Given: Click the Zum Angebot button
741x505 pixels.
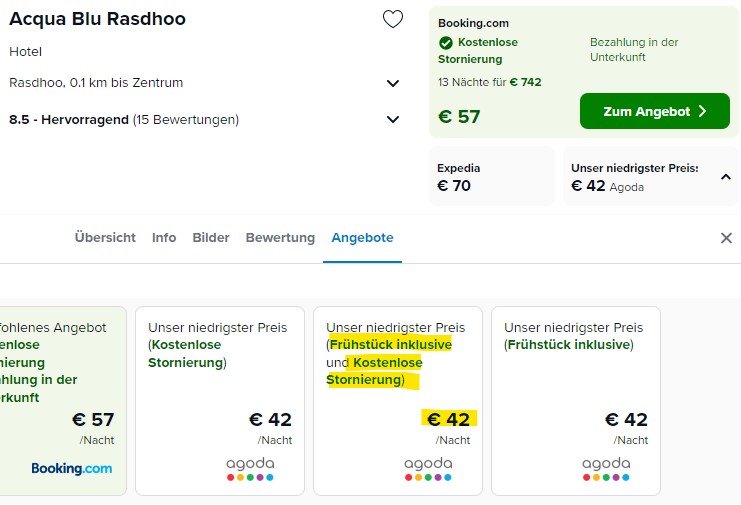Looking at the screenshot, I should (655, 111).
